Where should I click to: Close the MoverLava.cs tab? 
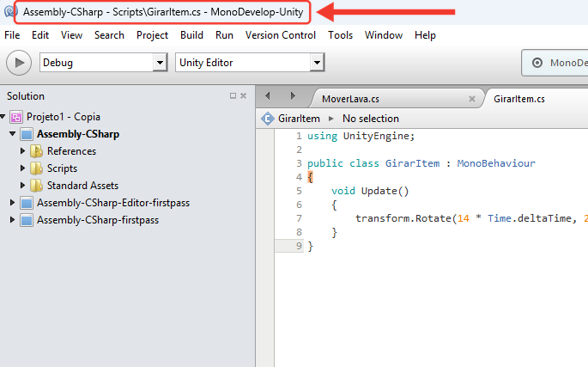pyautogui.click(x=472, y=99)
